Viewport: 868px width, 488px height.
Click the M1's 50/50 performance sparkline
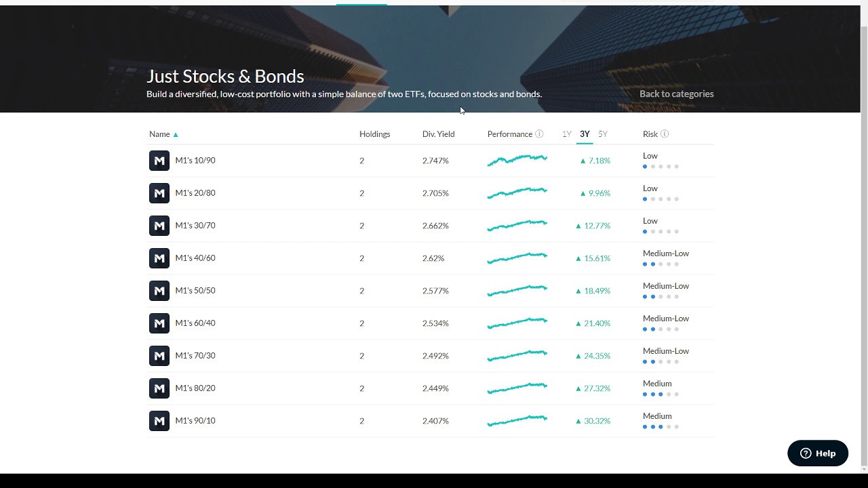517,290
